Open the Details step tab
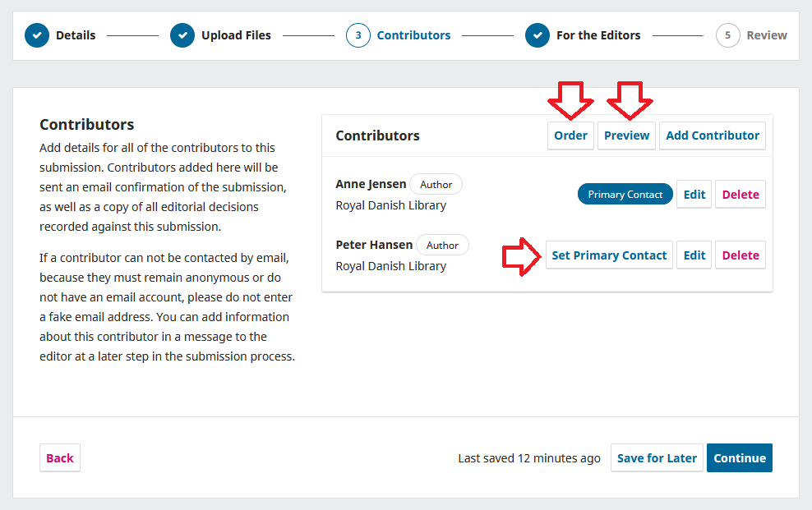 (x=76, y=35)
